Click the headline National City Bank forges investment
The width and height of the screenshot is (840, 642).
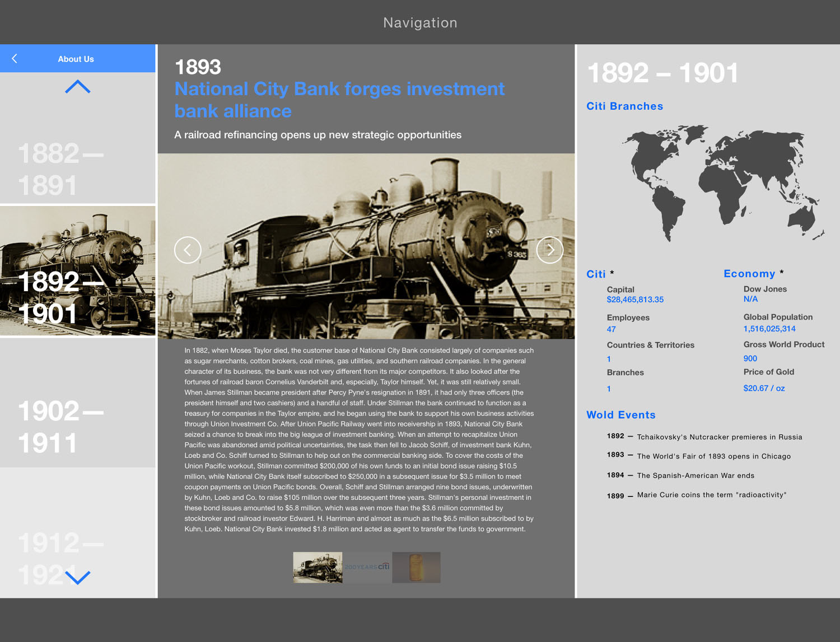click(339, 100)
